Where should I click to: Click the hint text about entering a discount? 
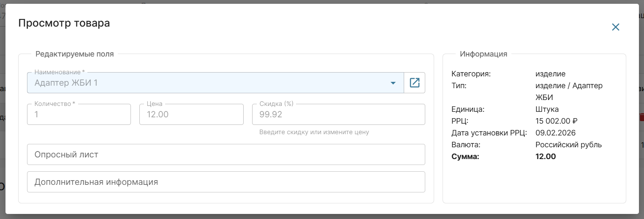[314, 132]
